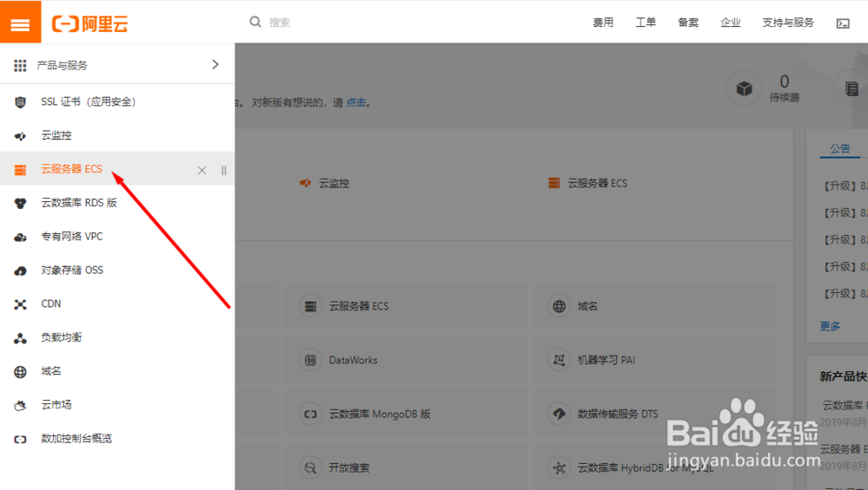Click the OSS storage icon in sidebar
This screenshot has height=490, width=868.
tap(21, 271)
